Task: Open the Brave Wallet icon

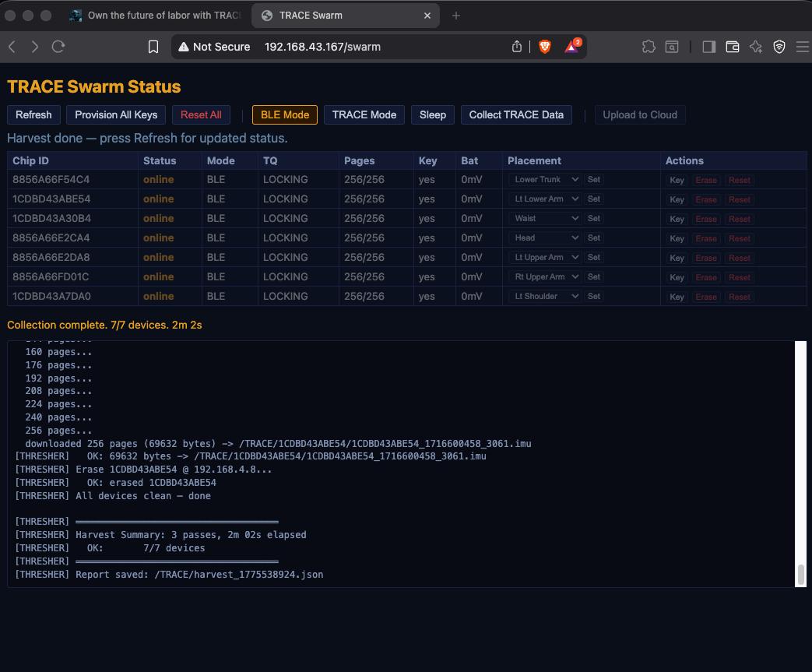Action: (733, 47)
